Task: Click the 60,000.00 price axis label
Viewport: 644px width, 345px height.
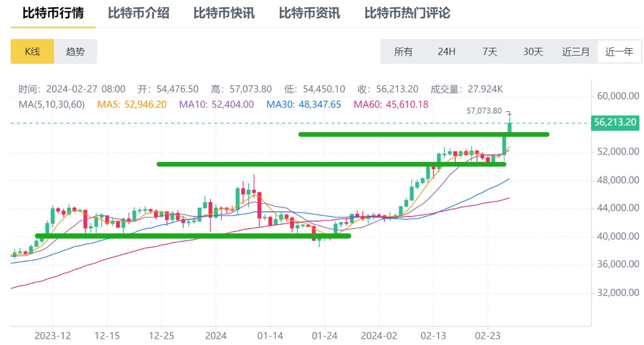Action: (x=618, y=96)
